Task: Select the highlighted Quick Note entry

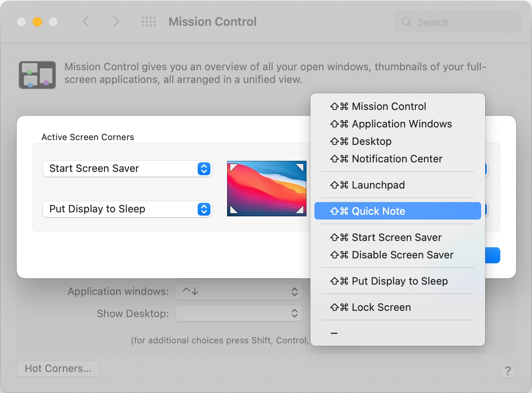Action: [398, 211]
